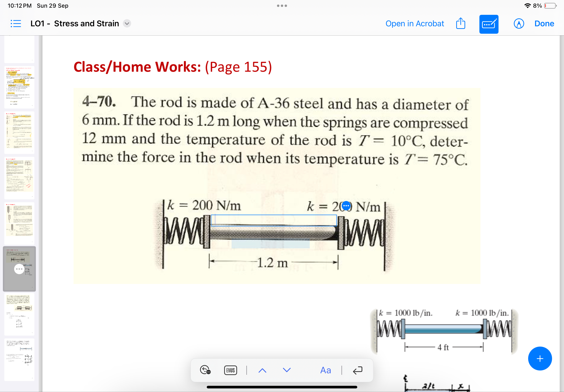The height and width of the screenshot is (392, 564).
Task: Toggle the form-fill annotation tool
Action: click(489, 24)
